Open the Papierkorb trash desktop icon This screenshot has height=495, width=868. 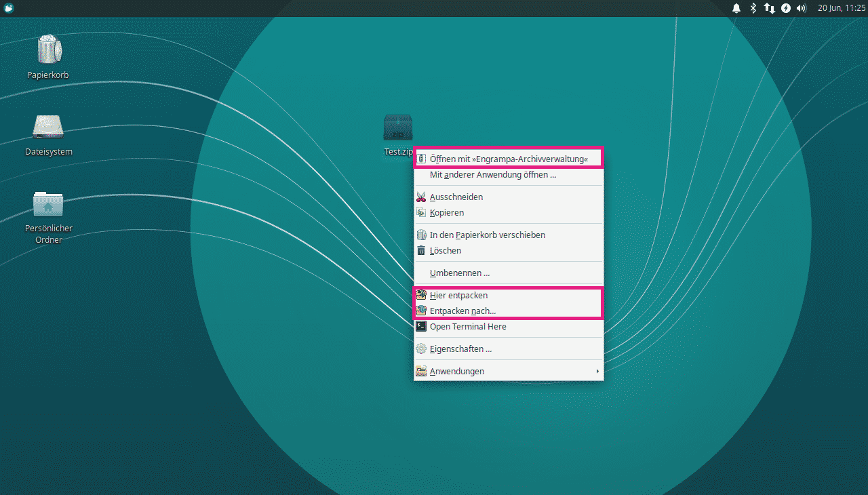pyautogui.click(x=48, y=49)
